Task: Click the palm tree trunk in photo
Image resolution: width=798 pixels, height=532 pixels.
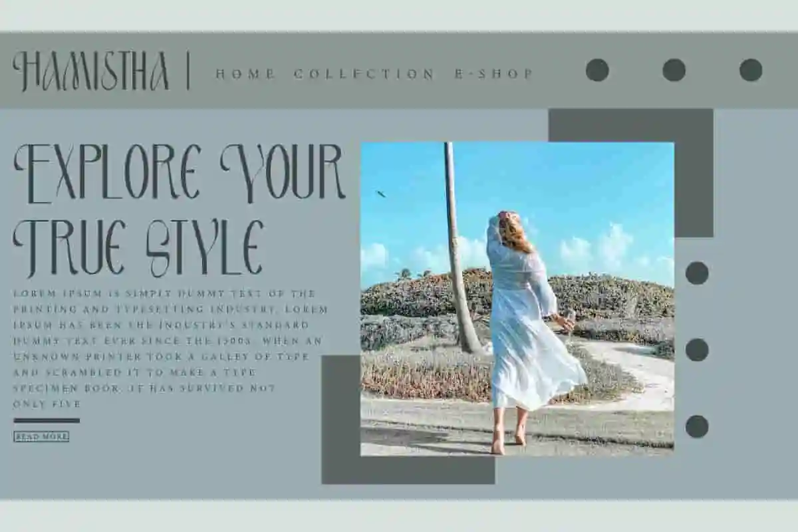Action: [456, 253]
